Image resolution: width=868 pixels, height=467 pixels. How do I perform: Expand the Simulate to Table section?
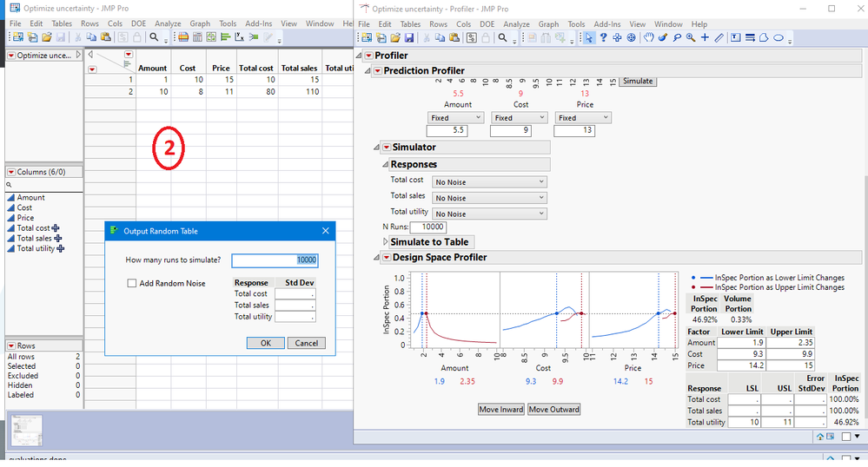click(x=386, y=242)
